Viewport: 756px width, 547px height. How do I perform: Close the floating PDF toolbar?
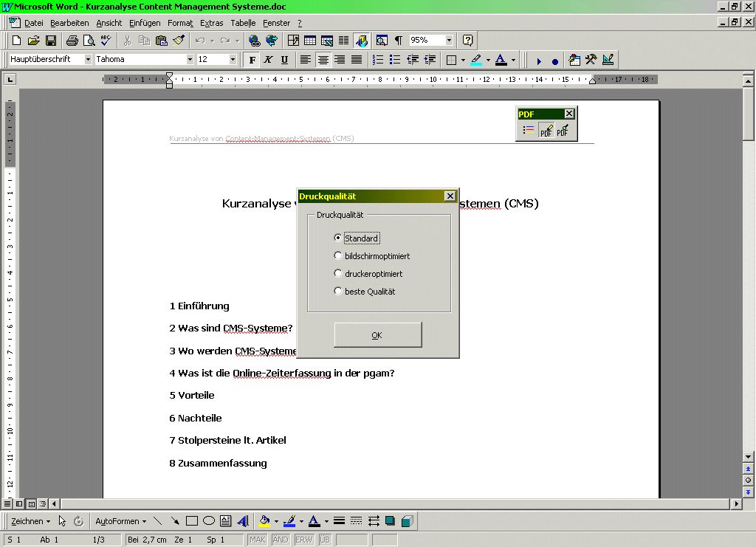pos(569,114)
